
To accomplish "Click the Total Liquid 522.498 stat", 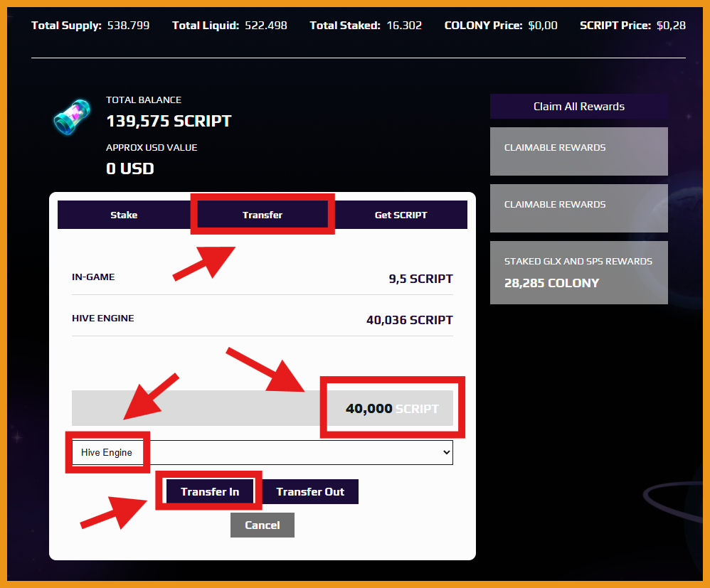I will click(230, 26).
